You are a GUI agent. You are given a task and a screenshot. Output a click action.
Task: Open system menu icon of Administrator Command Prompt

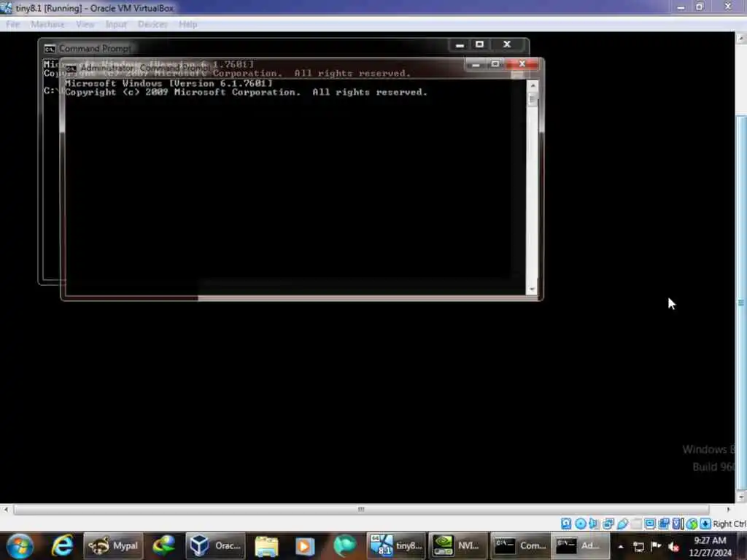point(71,68)
